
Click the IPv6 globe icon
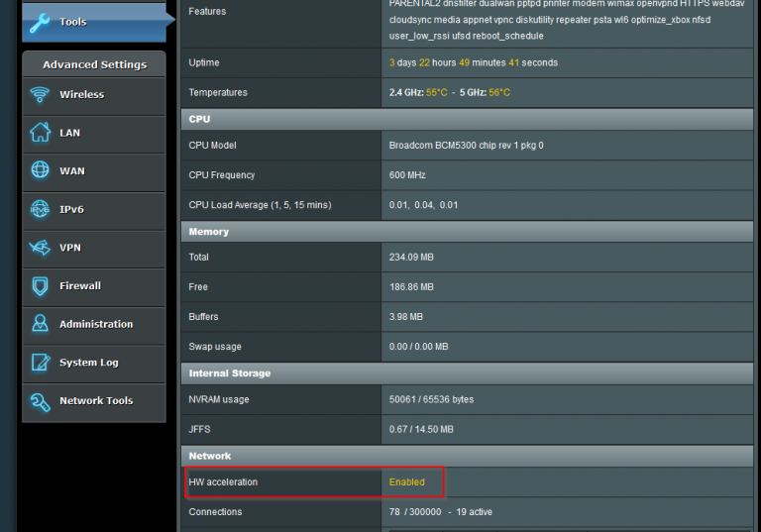40,209
